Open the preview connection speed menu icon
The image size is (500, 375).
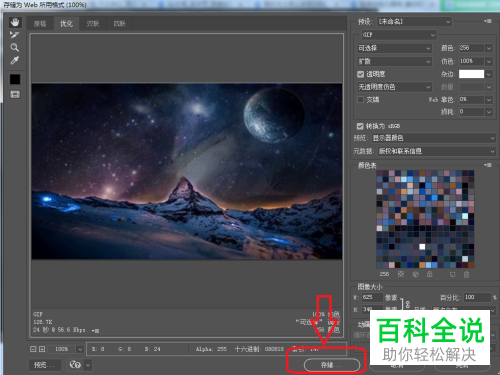pos(95,331)
